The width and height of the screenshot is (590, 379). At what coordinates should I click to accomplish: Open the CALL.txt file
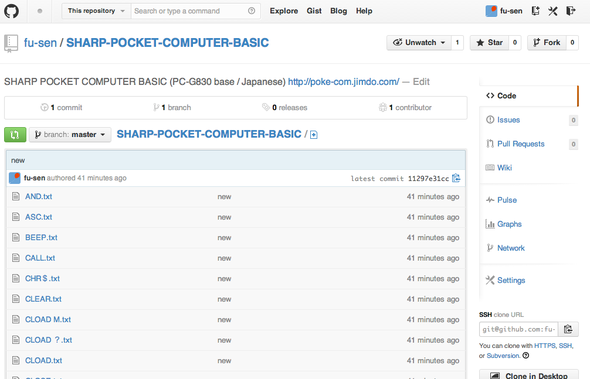click(x=40, y=258)
